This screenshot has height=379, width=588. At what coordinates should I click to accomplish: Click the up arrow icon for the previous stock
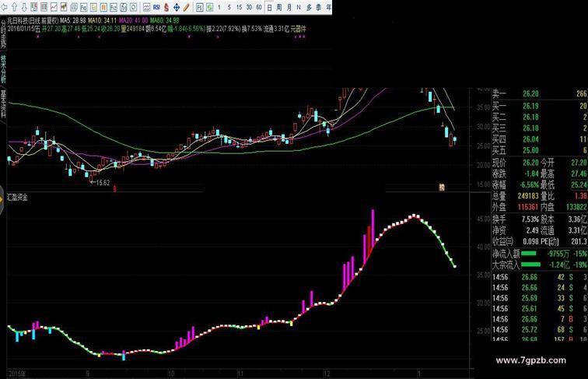click(14, 7)
